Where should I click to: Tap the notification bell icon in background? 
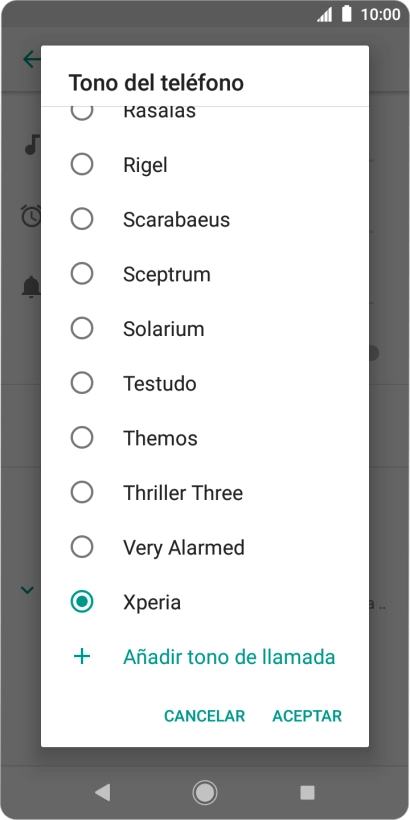pos(31,287)
